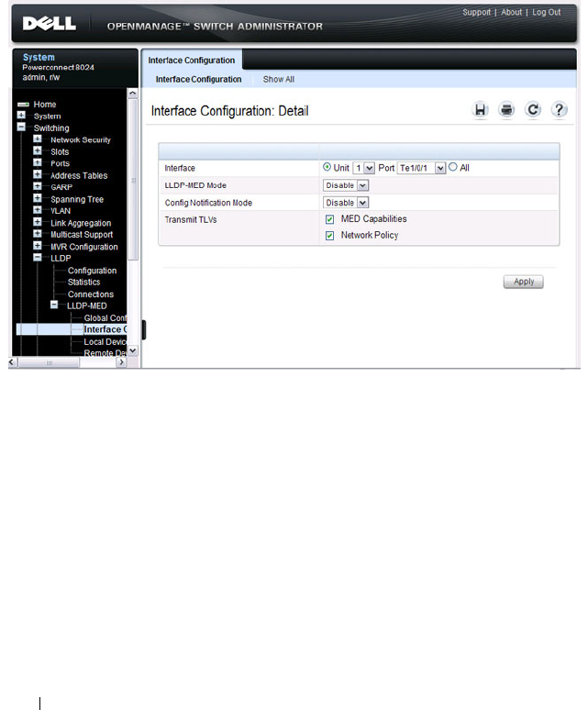Expand the MVR Configuration node
Viewport: 588px width, 710px height.
tap(37, 246)
